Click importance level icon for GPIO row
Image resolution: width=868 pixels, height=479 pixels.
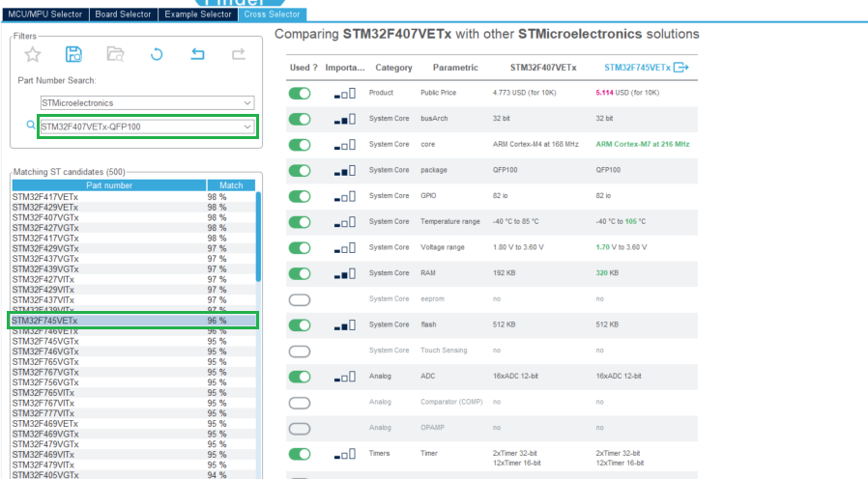345,196
